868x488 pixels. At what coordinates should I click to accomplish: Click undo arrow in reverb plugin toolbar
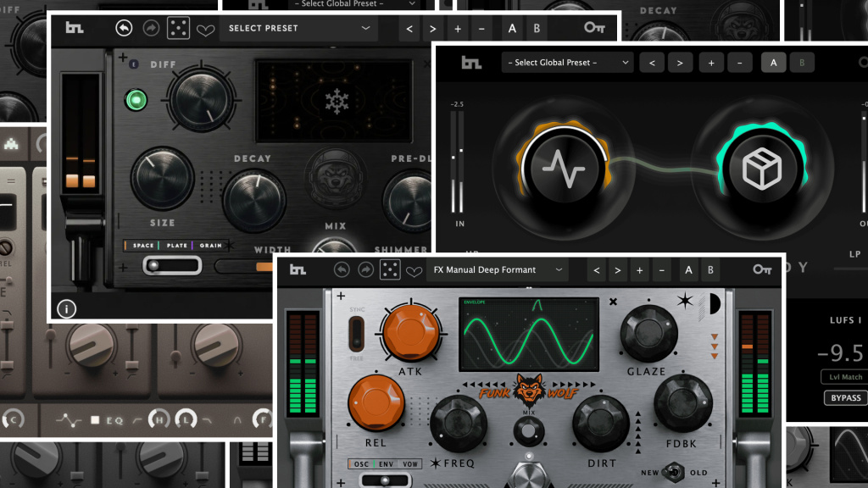tap(124, 28)
